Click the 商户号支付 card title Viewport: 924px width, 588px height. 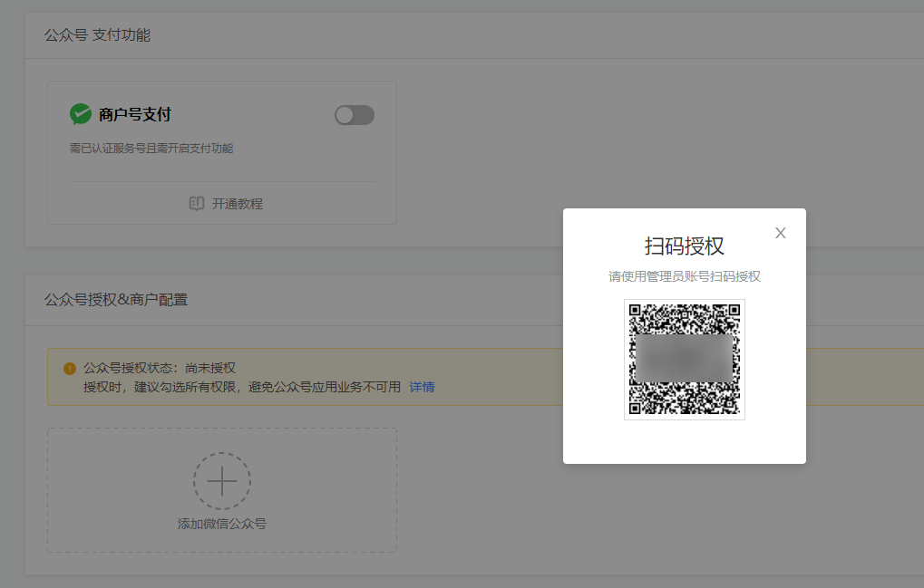[x=135, y=115]
